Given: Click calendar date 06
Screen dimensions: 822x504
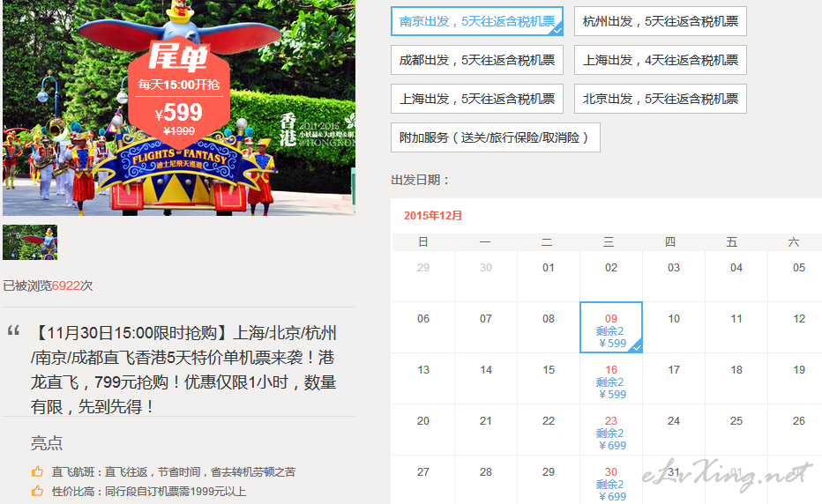Looking at the screenshot, I should pos(423,319).
